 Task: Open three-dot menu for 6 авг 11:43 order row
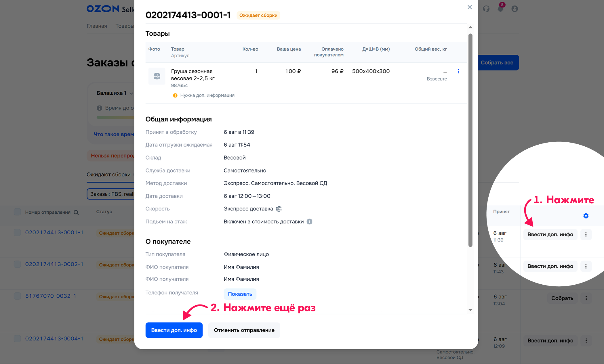586,267
